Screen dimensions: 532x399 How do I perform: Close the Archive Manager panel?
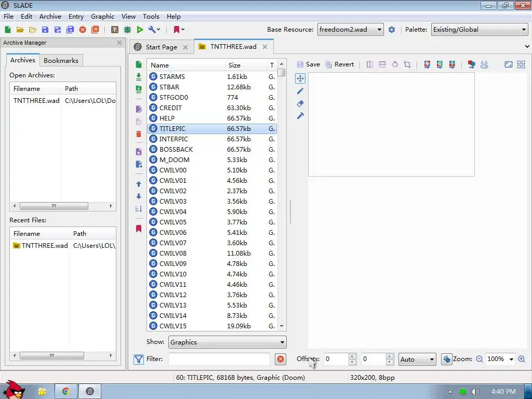[119, 43]
